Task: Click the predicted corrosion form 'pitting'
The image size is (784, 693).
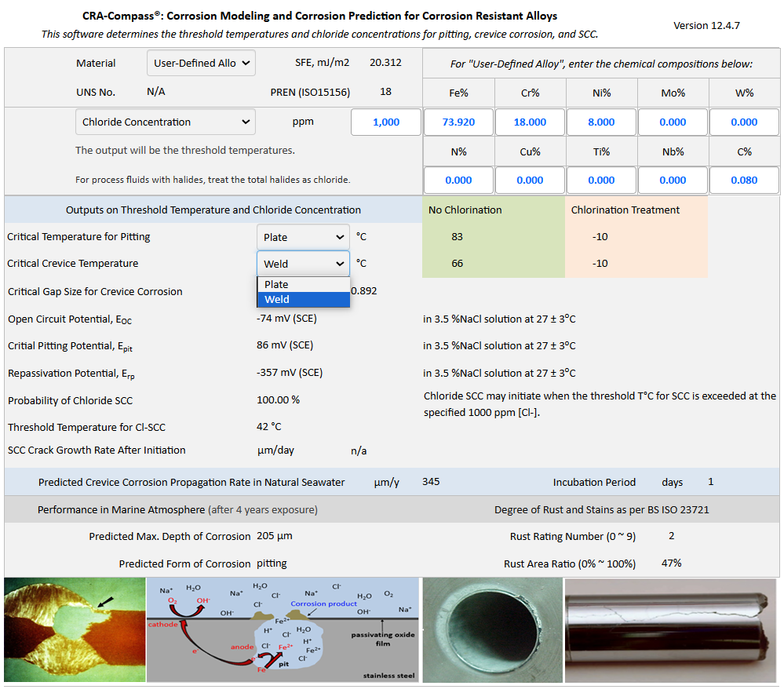Action: coord(272,564)
